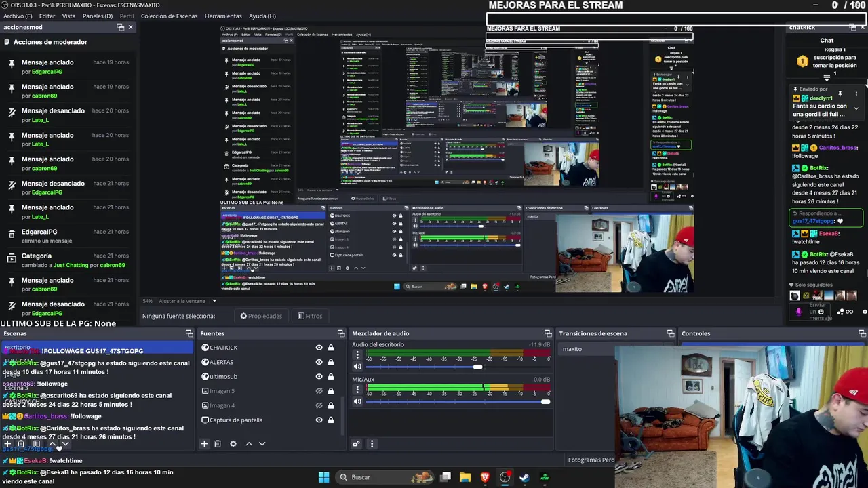This screenshot has height=488, width=868.
Task: Open the Ayuda menu
Action: (262, 16)
